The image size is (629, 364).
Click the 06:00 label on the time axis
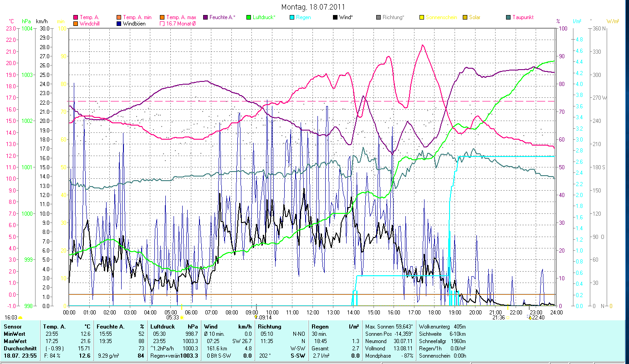click(x=191, y=313)
